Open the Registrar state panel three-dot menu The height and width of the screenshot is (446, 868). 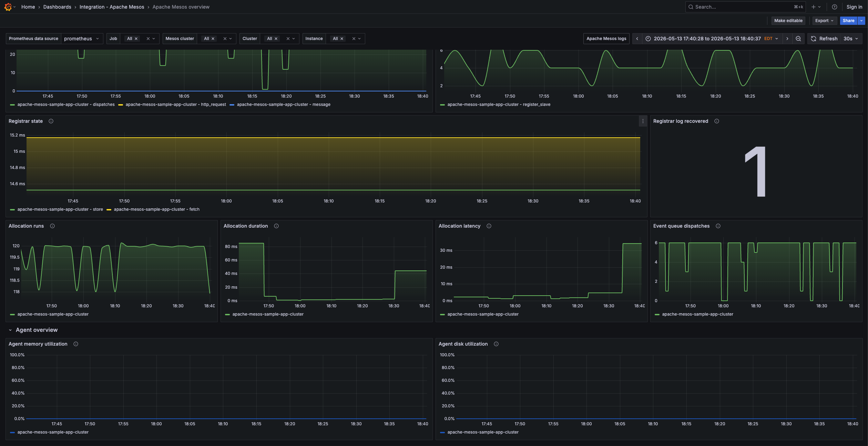(x=643, y=121)
